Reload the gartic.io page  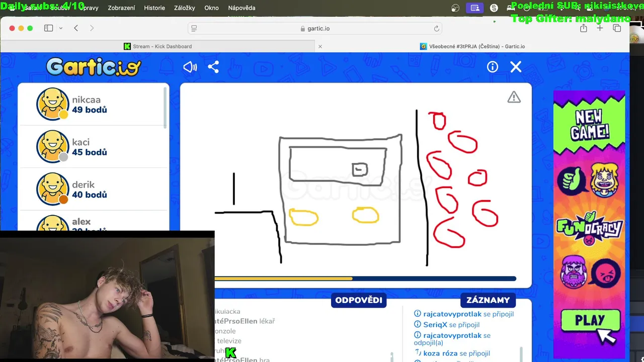pos(437,29)
